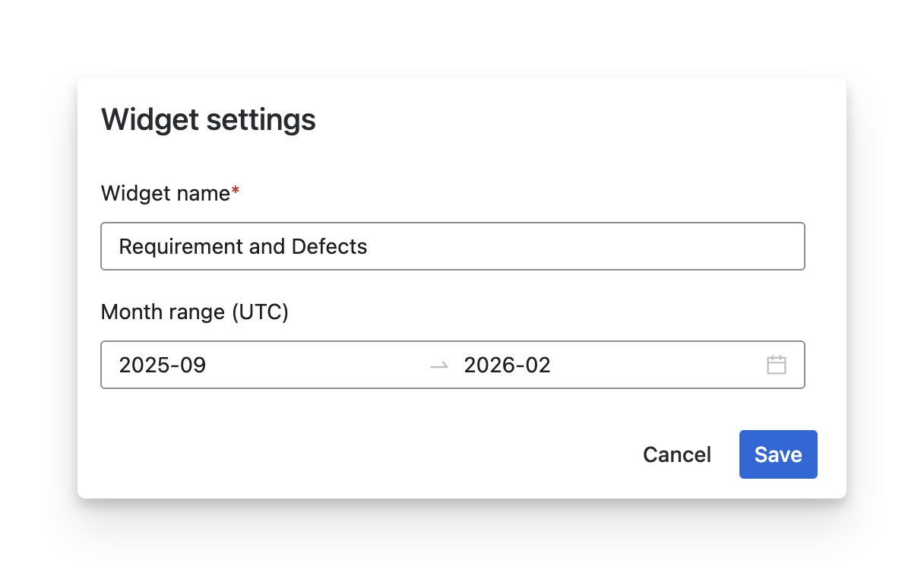Click the red required asterisk
Viewport: 924px width, 576px height.
coord(236,193)
